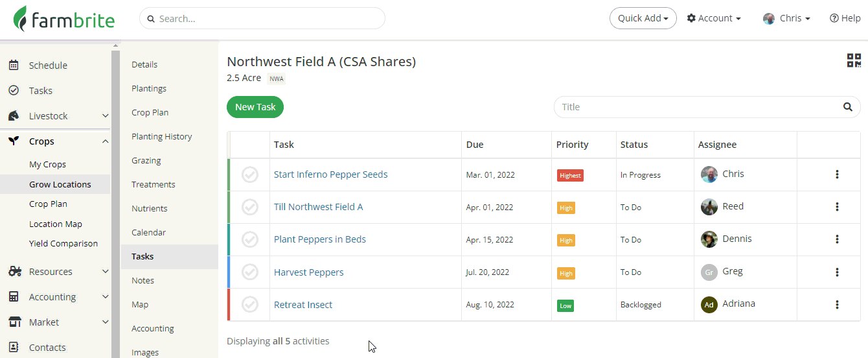Focus the top Search field
This screenshot has width=868, height=358.
point(262,19)
